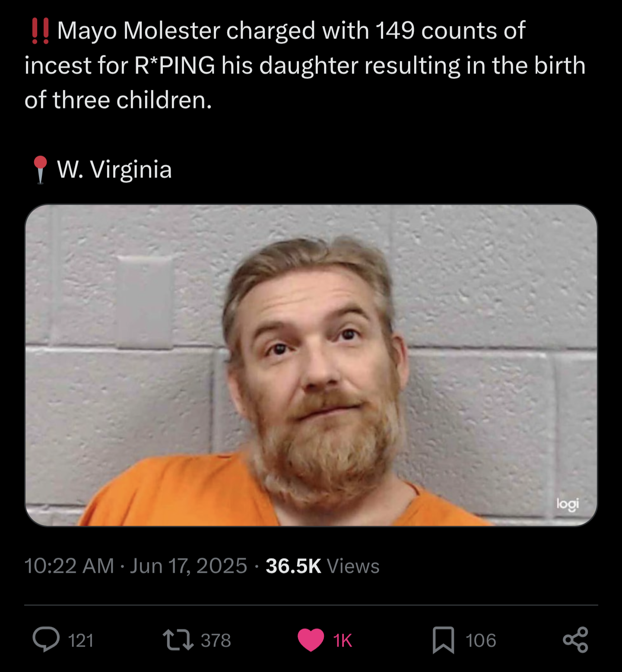Click the red pushpin emoji
This screenshot has height=672, width=622.
point(40,170)
